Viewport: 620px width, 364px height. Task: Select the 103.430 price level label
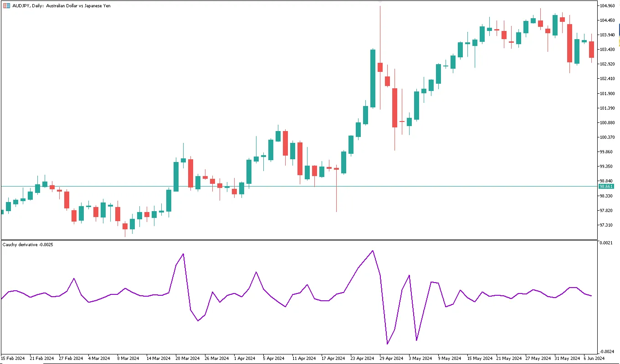click(x=608, y=50)
